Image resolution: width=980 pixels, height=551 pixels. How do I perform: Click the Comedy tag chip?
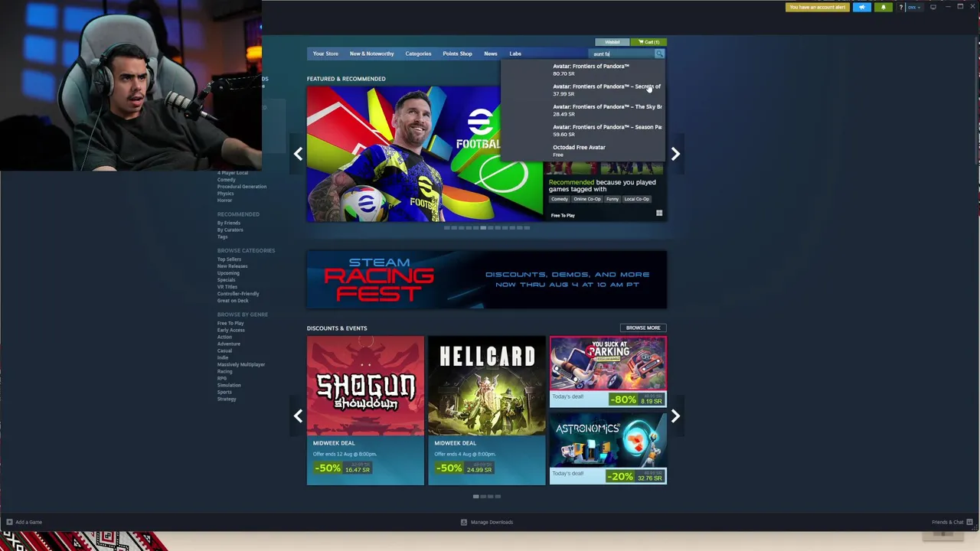560,199
